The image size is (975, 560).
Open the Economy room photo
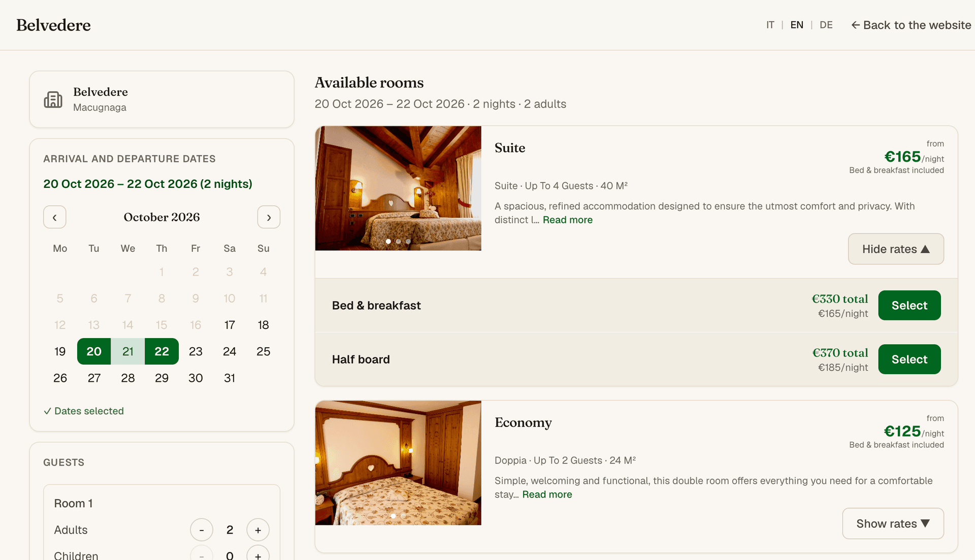398,463
